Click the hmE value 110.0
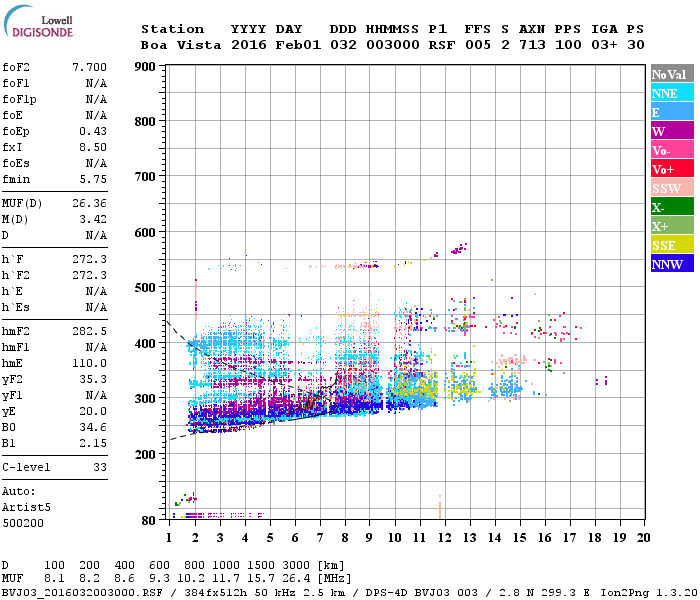 tap(89, 363)
